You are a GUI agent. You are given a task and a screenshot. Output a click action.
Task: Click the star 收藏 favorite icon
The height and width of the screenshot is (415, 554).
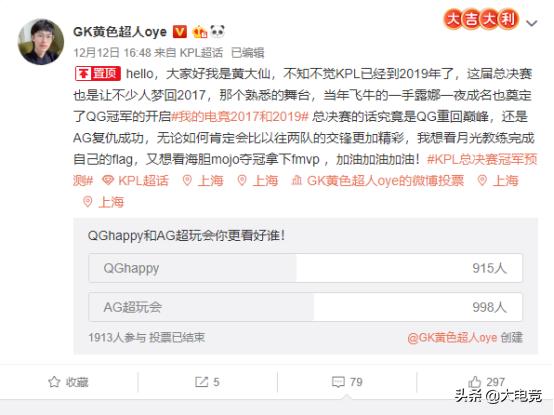(54, 382)
